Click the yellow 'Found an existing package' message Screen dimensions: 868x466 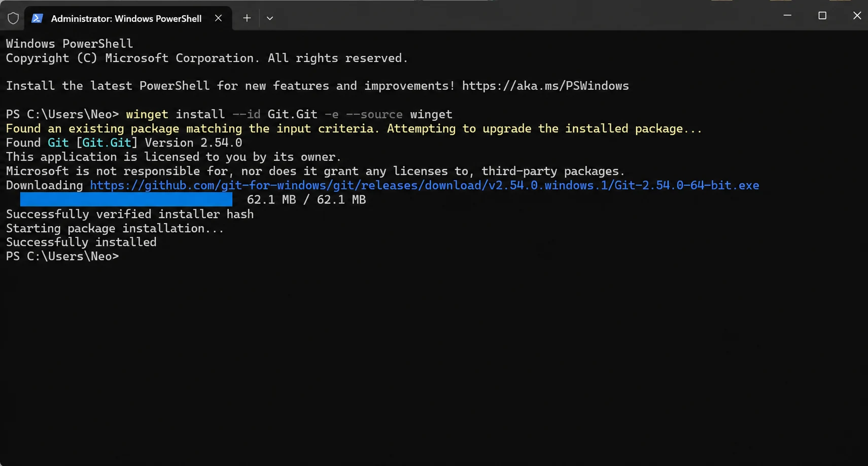[x=354, y=129]
